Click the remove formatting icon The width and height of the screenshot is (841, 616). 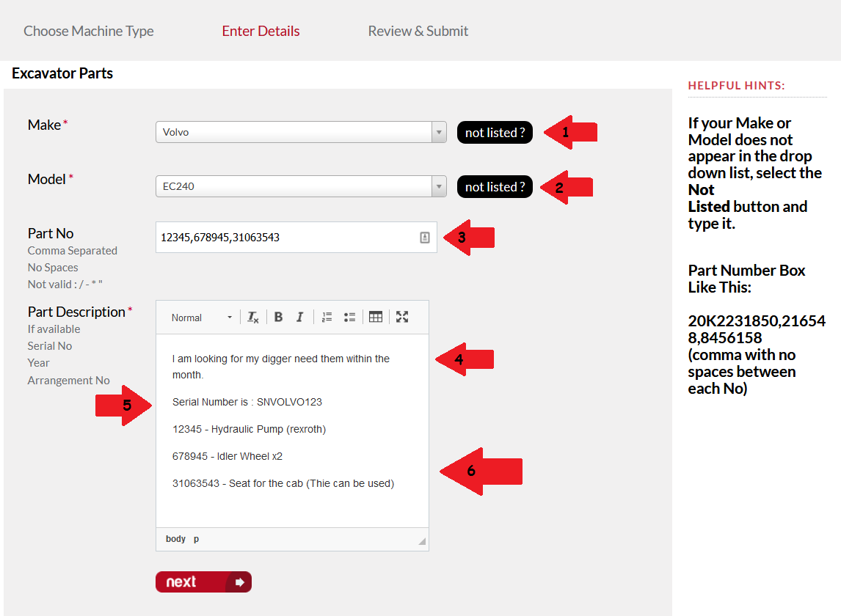click(252, 317)
